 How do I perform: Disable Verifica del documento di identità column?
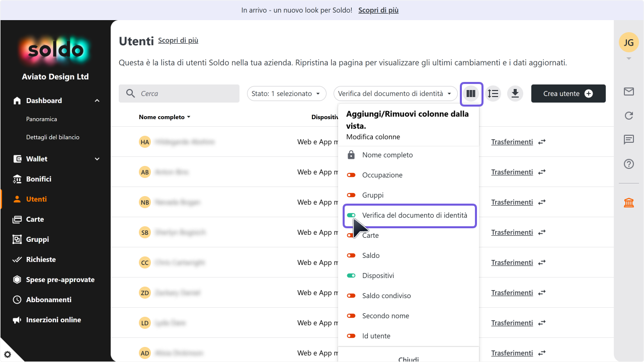pyautogui.click(x=351, y=215)
